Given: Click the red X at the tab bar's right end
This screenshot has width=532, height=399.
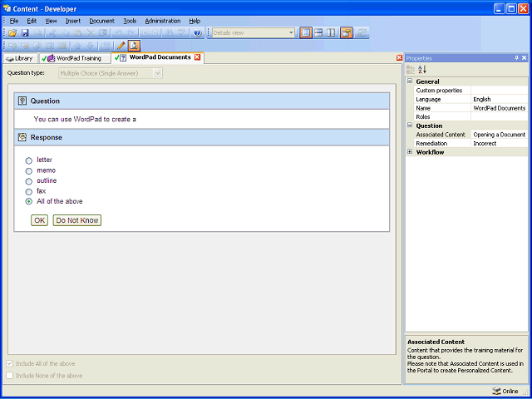Looking at the screenshot, I should (399, 58).
